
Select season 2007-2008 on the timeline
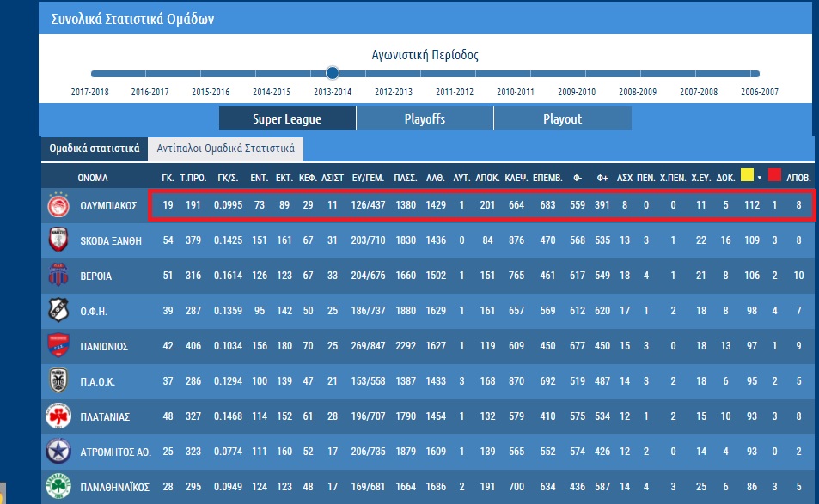tap(699, 92)
